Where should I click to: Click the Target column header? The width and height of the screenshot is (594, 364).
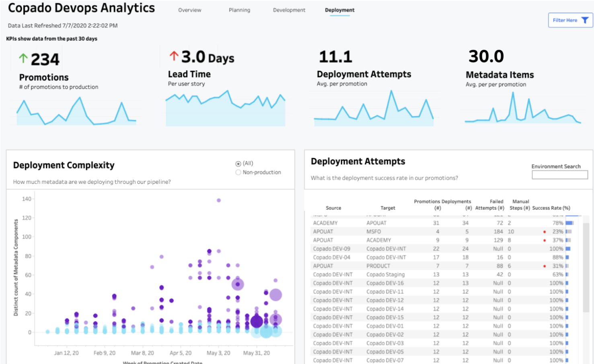[x=388, y=208]
